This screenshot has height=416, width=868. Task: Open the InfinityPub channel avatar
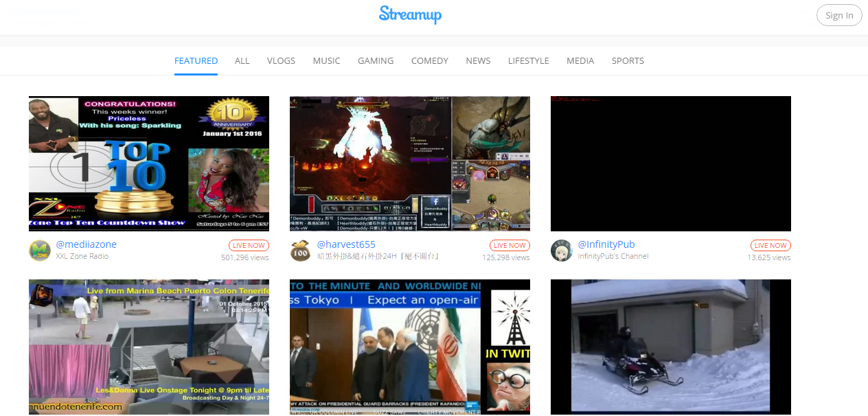tap(562, 251)
